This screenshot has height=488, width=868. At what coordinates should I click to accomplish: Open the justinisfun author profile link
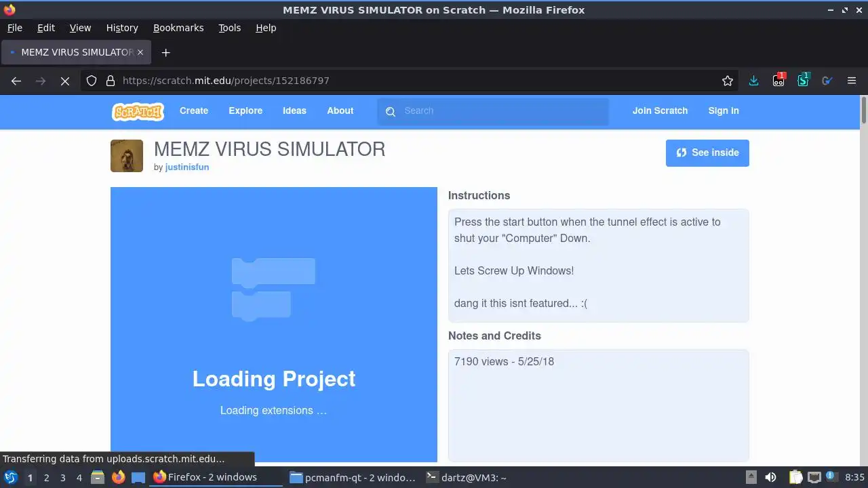(x=187, y=167)
